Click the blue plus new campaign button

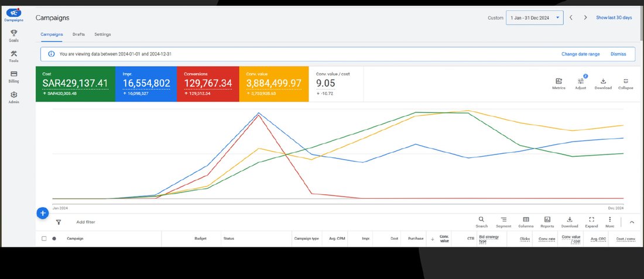43,213
